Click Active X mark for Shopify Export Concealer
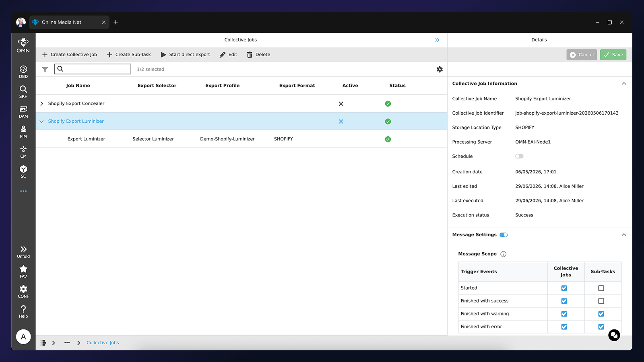Image resolution: width=644 pixels, height=362 pixels. click(x=341, y=104)
